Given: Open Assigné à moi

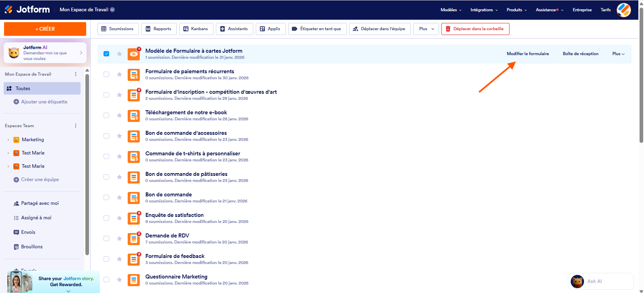Looking at the screenshot, I should pyautogui.click(x=33, y=218).
